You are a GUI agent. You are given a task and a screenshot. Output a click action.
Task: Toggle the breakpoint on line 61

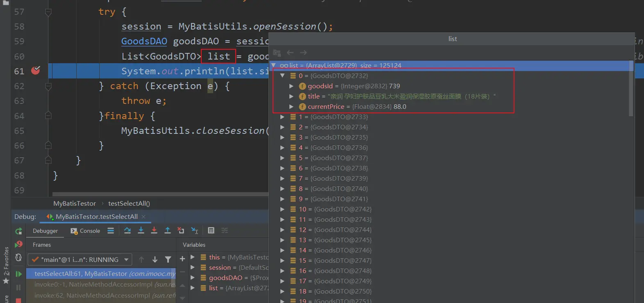pyautogui.click(x=36, y=71)
